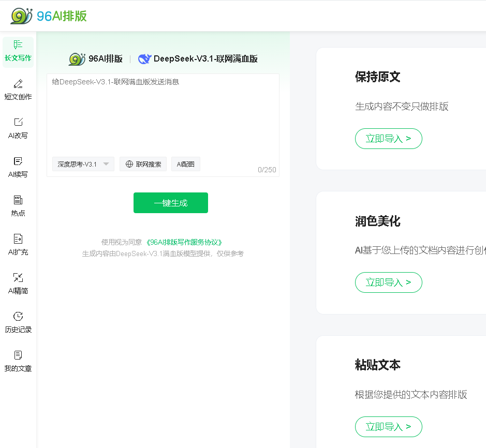Click the small snail logo above input
The width and height of the screenshot is (486, 448).
click(77, 59)
